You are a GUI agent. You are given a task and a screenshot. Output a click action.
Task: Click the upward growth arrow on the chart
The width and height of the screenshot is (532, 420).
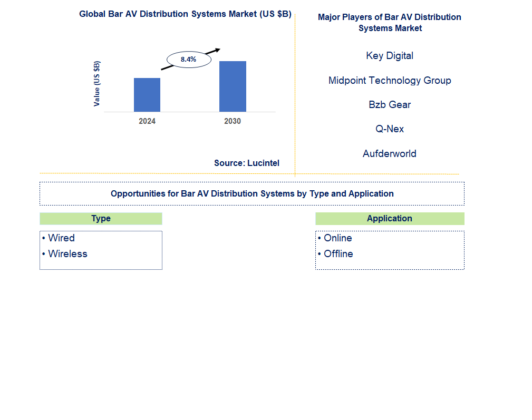point(215,50)
